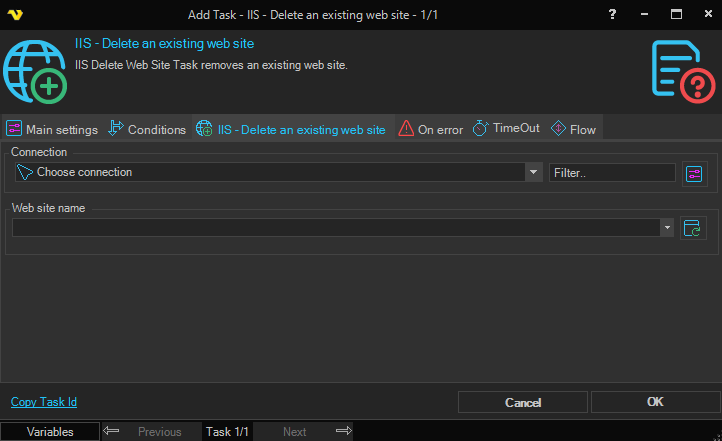Confirm with the OK button

pos(655,402)
